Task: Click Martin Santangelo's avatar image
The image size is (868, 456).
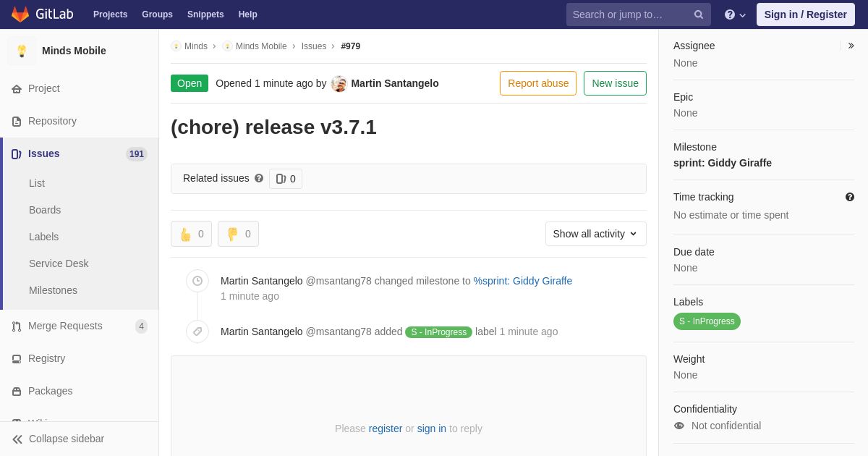Action: pos(339,83)
